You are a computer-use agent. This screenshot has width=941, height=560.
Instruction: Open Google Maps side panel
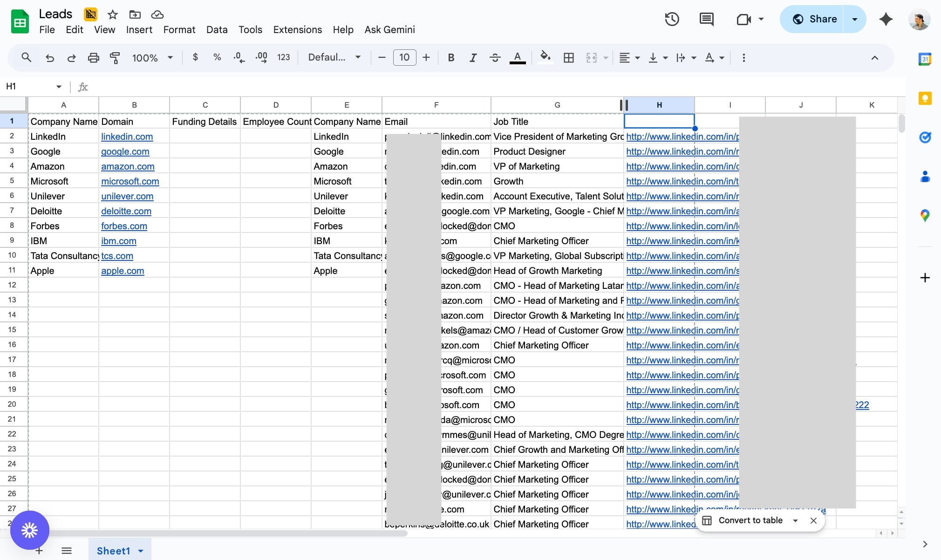point(925,216)
